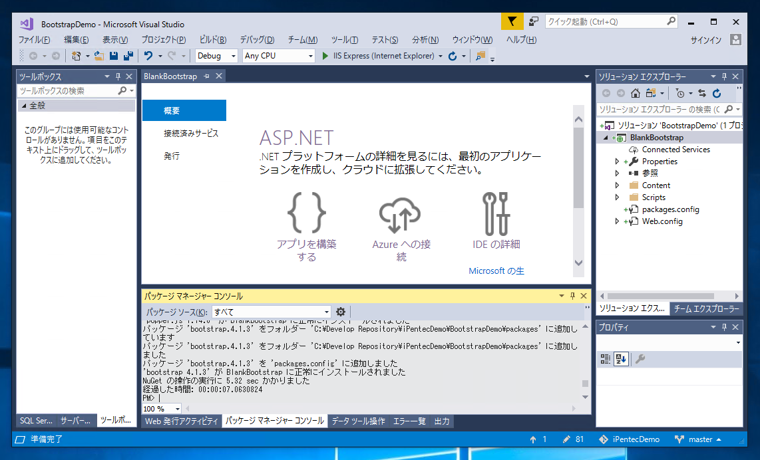Viewport: 760px width, 460px height.
Task: Click the Property Pages wrench icon
Action: point(640,359)
